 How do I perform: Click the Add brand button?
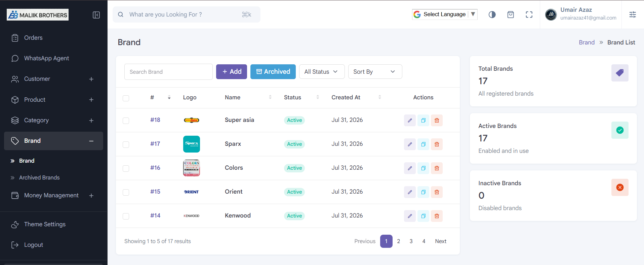pos(232,72)
